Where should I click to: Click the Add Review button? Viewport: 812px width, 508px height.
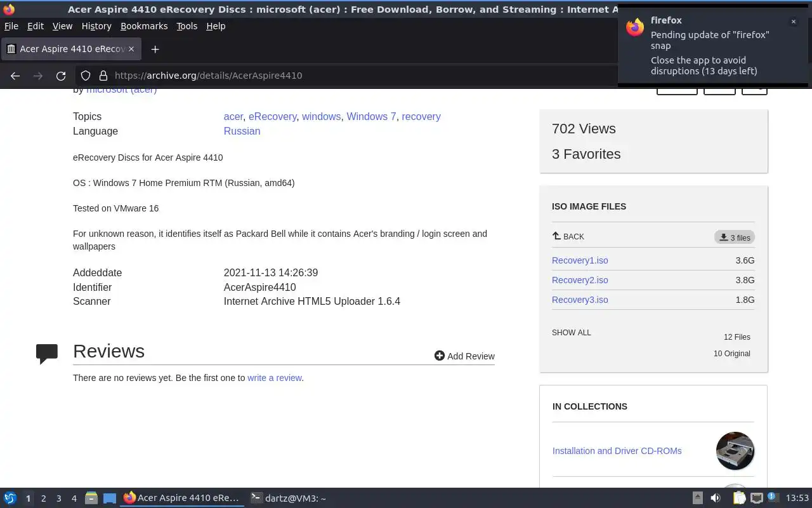464,356
